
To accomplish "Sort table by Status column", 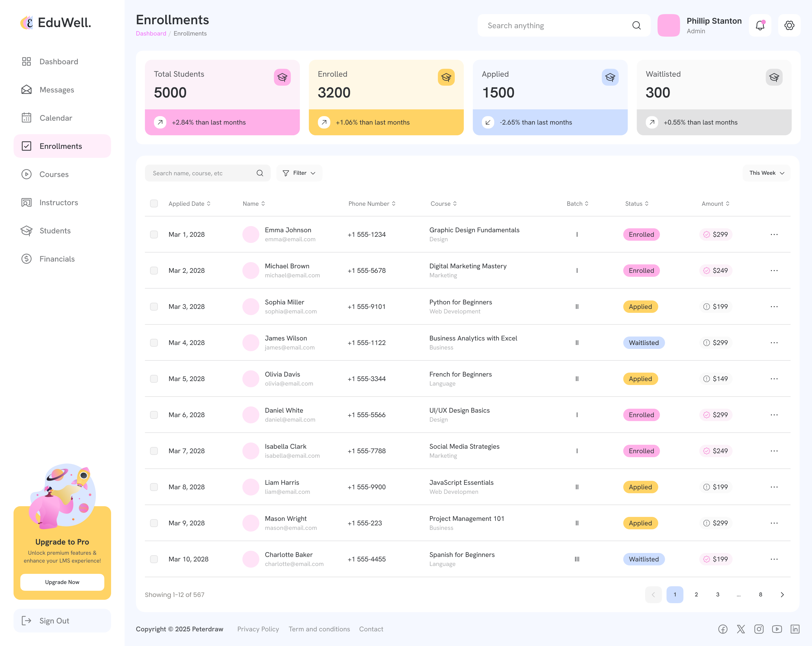I will [x=637, y=204].
